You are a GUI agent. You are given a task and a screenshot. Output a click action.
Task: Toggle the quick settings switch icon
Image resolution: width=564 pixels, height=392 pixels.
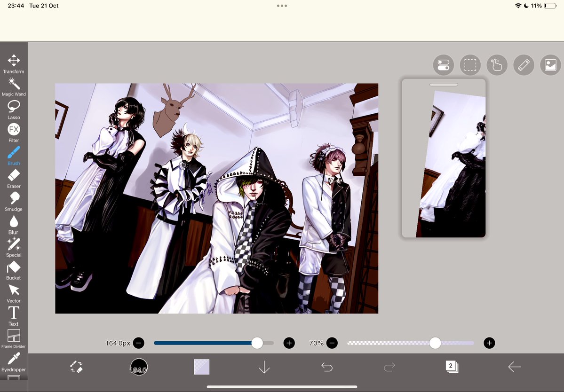(444, 65)
